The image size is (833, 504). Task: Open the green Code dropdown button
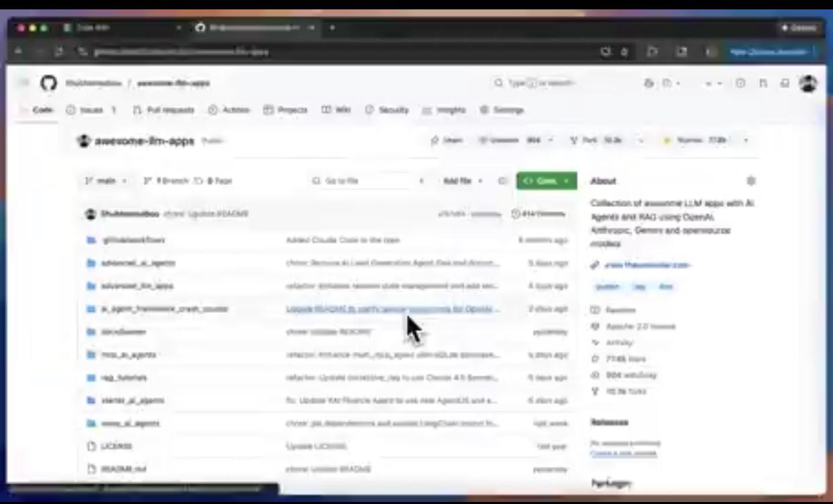click(547, 181)
